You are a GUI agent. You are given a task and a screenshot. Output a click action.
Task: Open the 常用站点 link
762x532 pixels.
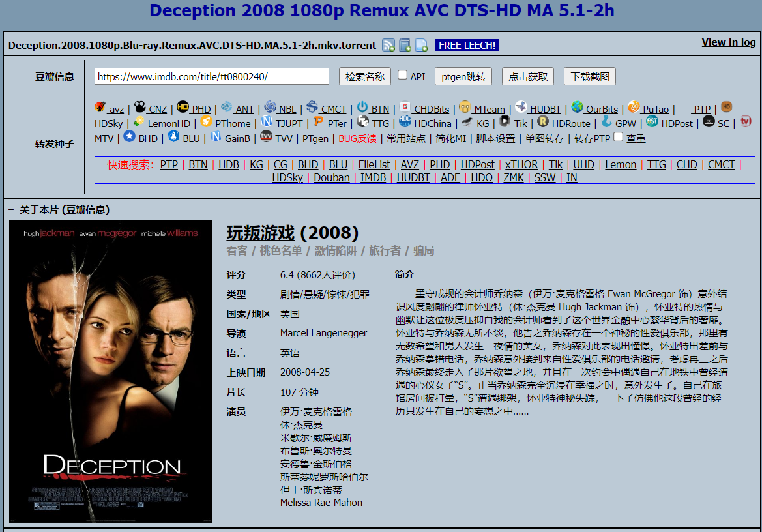[406, 139]
